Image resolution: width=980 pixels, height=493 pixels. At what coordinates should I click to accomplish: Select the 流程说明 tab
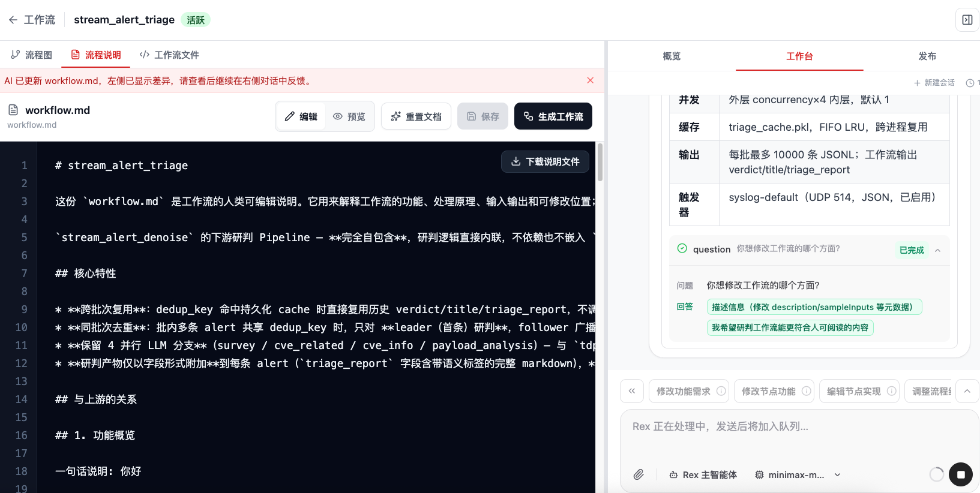[96, 55]
